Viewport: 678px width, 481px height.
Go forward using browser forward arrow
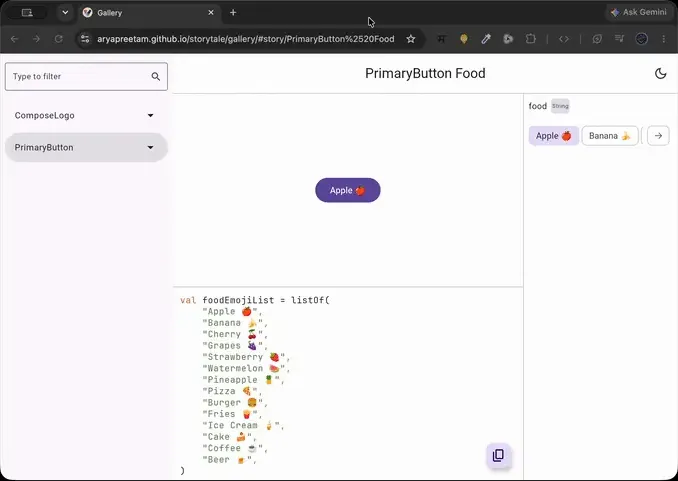pos(36,39)
